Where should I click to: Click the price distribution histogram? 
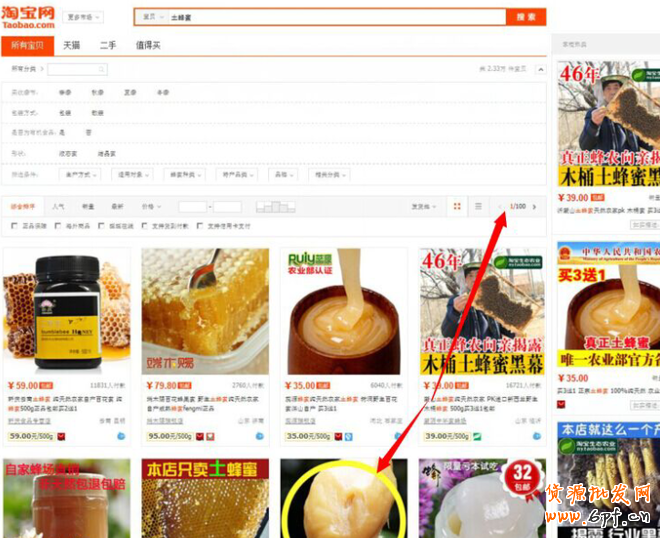pos(276,207)
